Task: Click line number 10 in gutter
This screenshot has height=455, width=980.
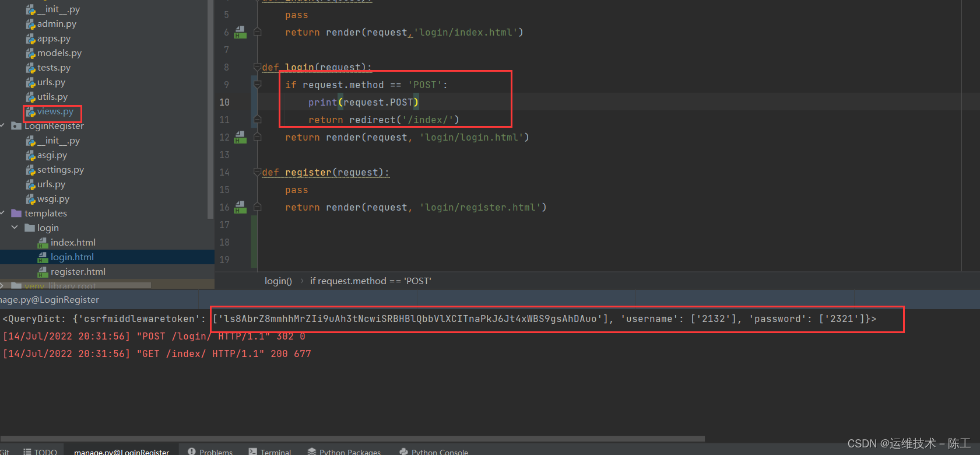Action: pyautogui.click(x=224, y=103)
